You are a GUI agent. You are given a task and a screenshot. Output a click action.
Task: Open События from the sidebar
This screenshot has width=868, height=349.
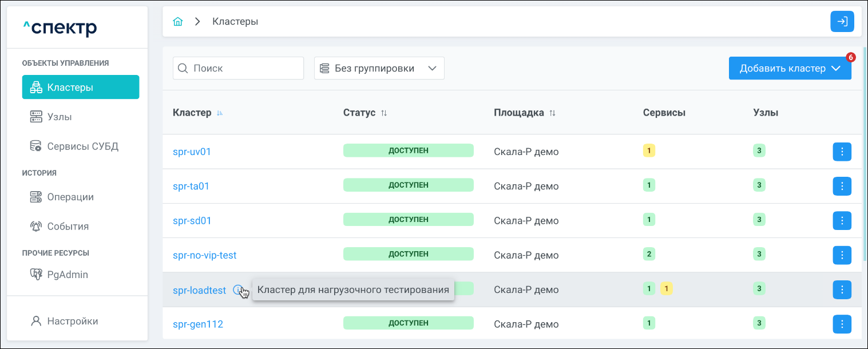pos(68,226)
